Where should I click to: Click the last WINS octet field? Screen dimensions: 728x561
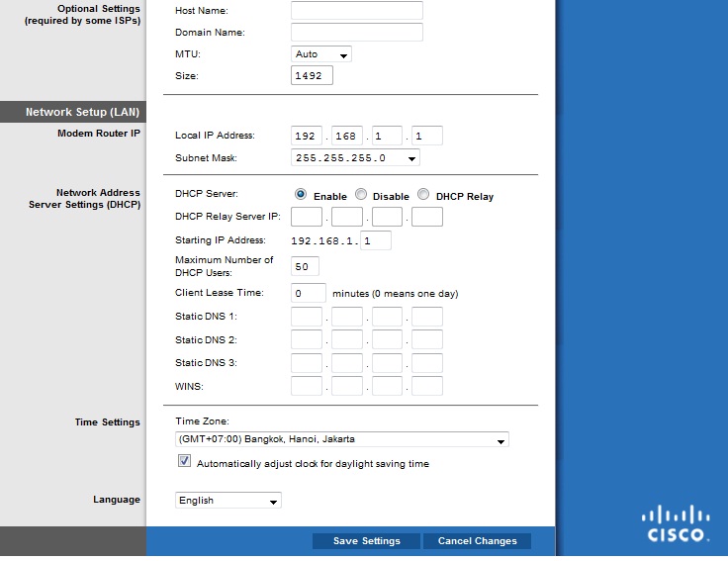427,386
